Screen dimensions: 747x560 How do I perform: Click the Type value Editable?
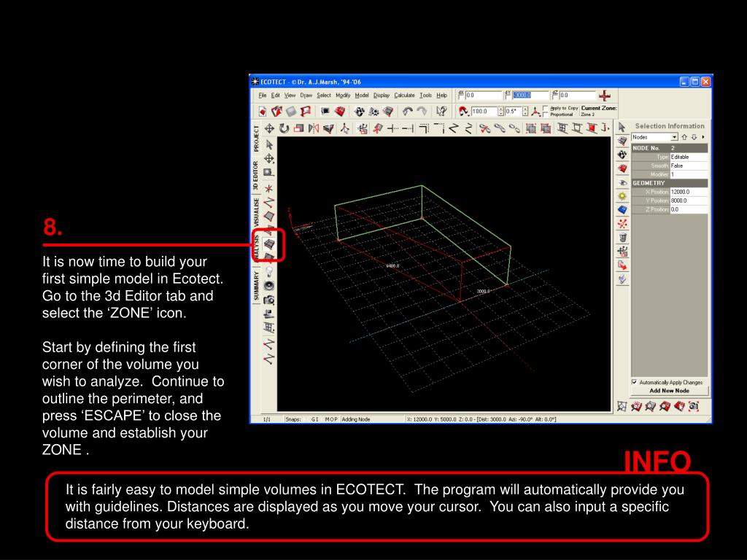689,157
